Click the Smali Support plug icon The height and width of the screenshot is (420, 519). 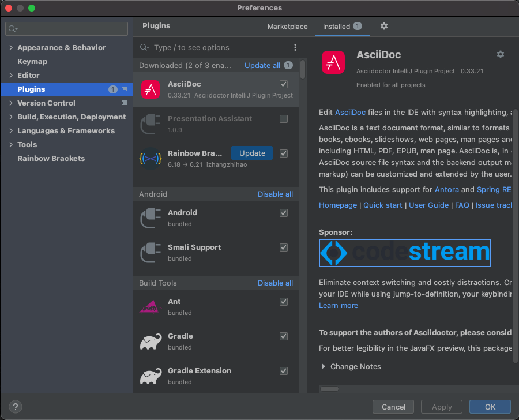click(x=151, y=253)
